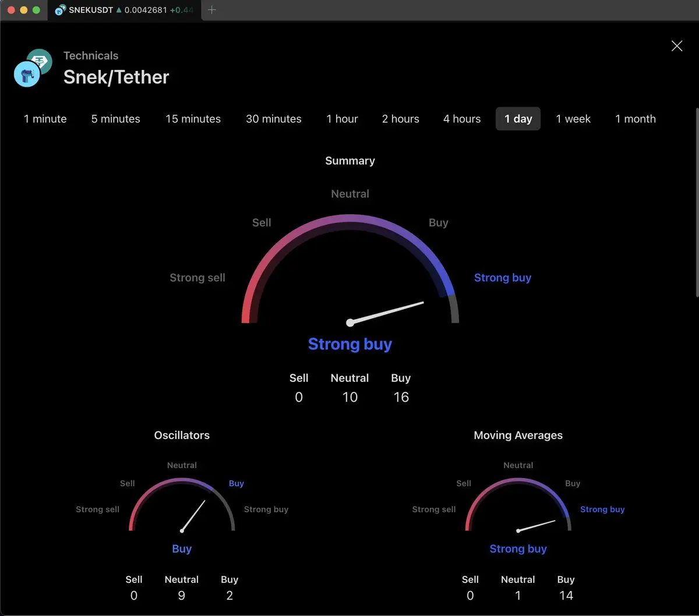Click the Oscillators section heading
The width and height of the screenshot is (699, 616).
click(x=182, y=435)
